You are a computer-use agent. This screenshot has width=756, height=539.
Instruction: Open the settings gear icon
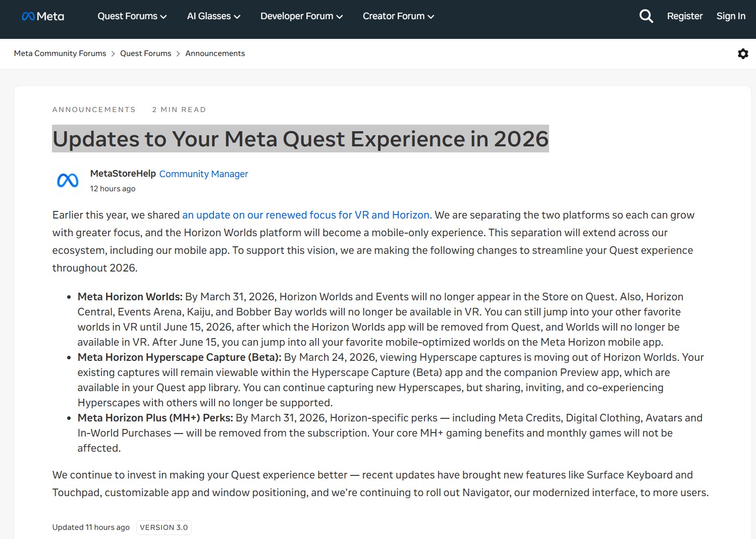[x=743, y=53]
